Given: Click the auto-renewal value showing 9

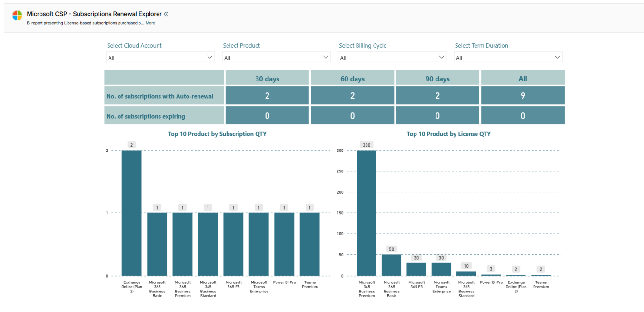Looking at the screenshot, I should tap(522, 95).
